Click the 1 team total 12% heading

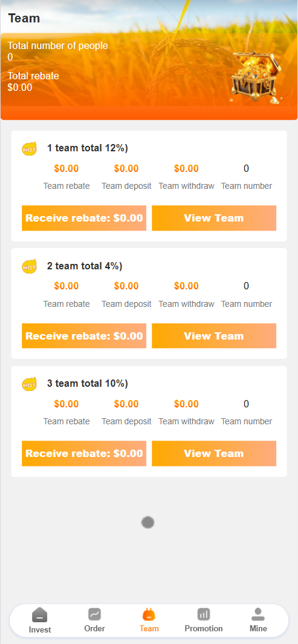[87, 148]
